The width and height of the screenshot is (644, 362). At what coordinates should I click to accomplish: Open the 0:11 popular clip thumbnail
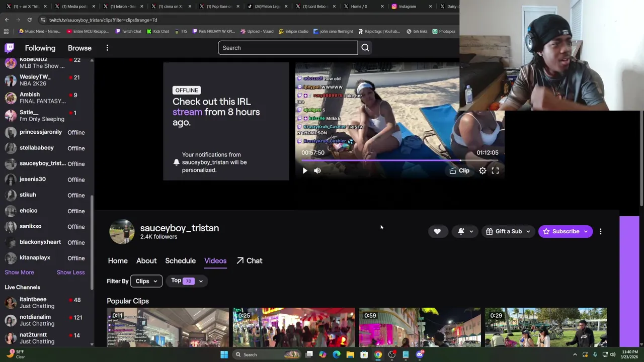[x=168, y=327]
